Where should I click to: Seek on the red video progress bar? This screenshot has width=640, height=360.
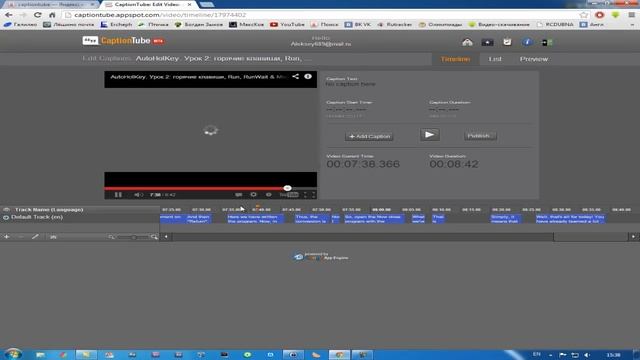coord(210,188)
